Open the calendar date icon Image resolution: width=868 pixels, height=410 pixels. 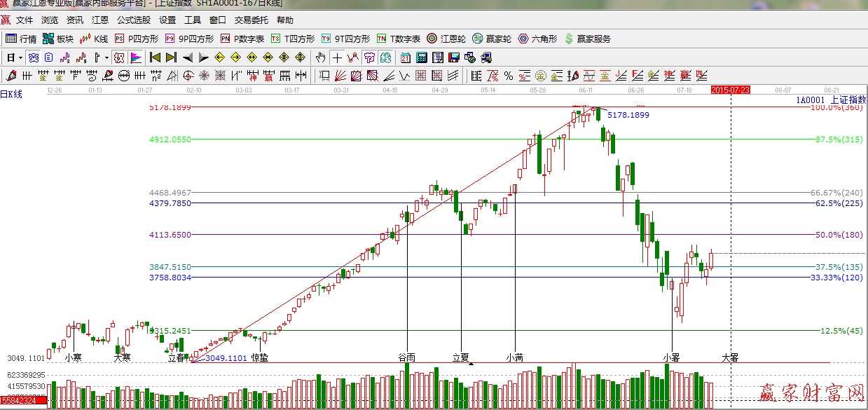tap(406, 57)
